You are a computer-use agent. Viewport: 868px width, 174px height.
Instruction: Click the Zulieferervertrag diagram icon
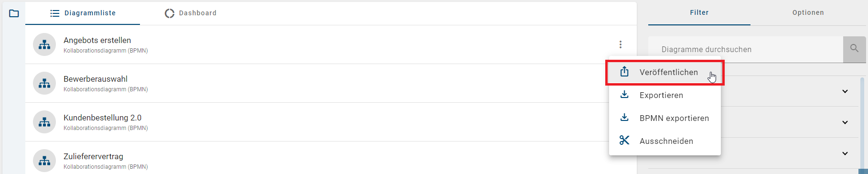point(44,161)
